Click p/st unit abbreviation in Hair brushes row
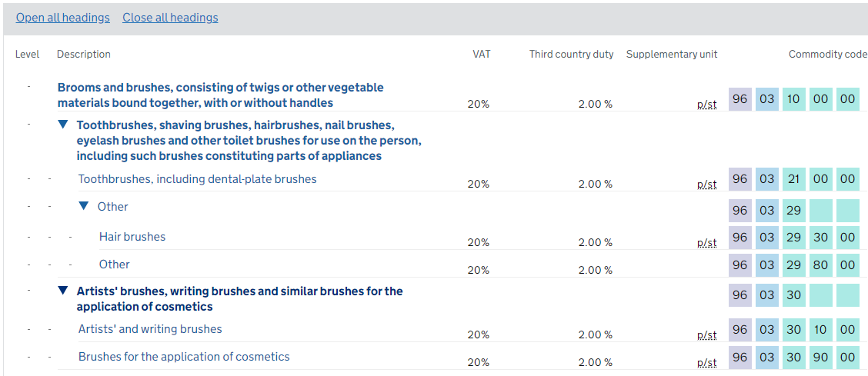This screenshot has height=376, width=868. 706,243
